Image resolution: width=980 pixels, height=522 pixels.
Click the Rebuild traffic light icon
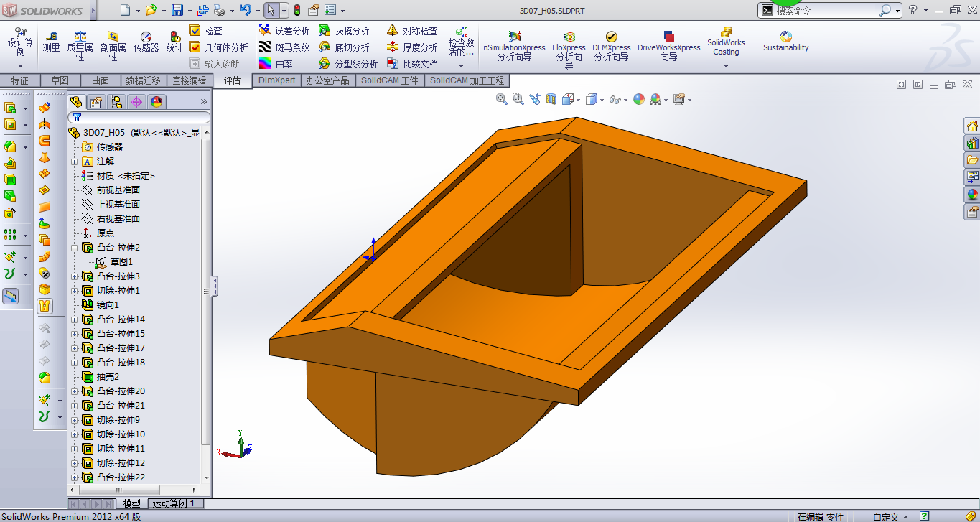(297, 10)
